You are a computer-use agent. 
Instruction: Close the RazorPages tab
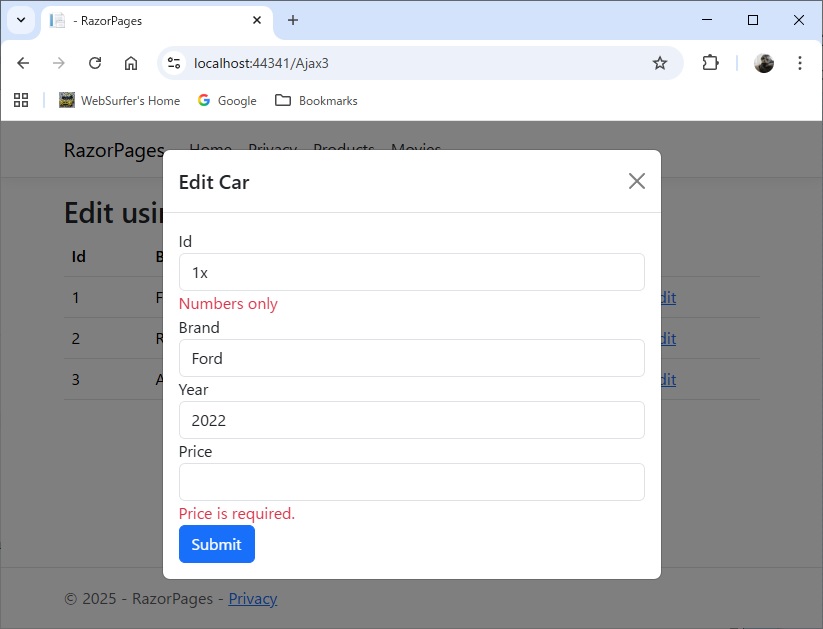[x=257, y=20]
